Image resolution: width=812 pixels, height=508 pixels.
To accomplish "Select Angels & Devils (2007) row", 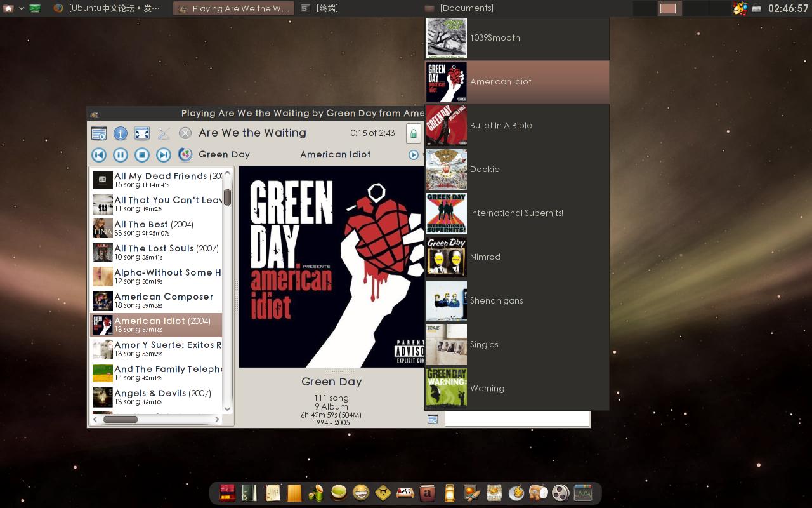I will point(156,398).
